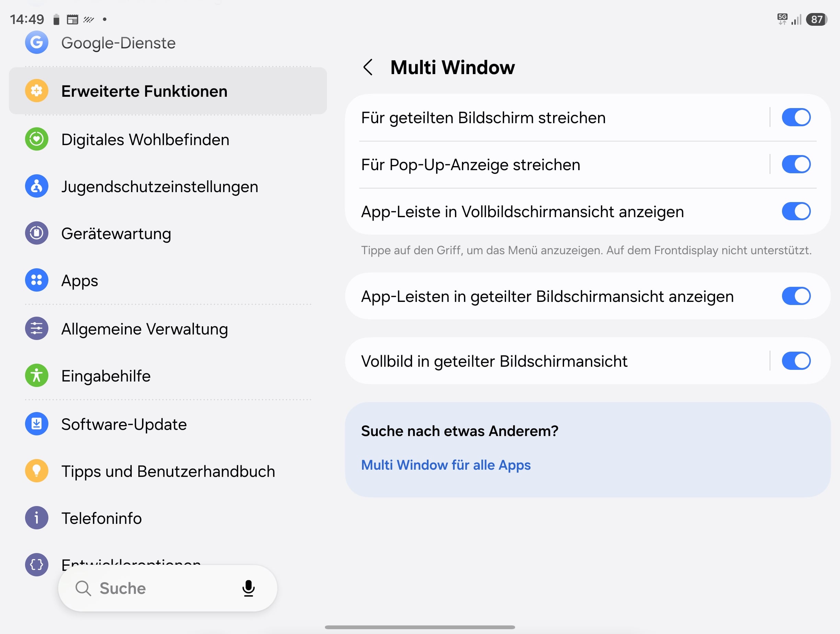Image resolution: width=840 pixels, height=634 pixels.
Task: Switch off App-Leisten in geteilter Bildschirmansicht
Action: click(x=796, y=296)
